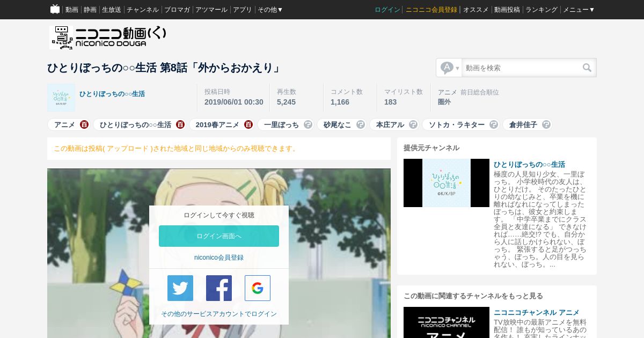
Task: Click the Niconico Douga logo
Action: (108, 38)
